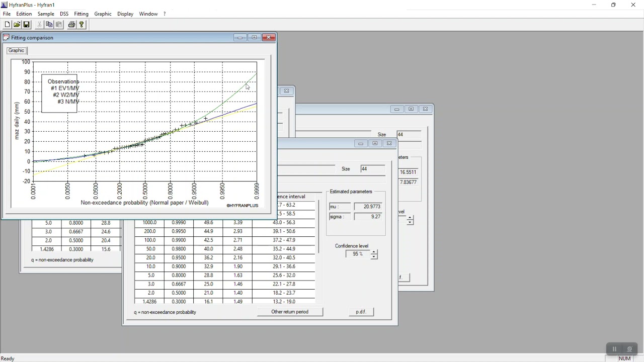Click the overlay icon beside the pause button

click(x=629, y=349)
